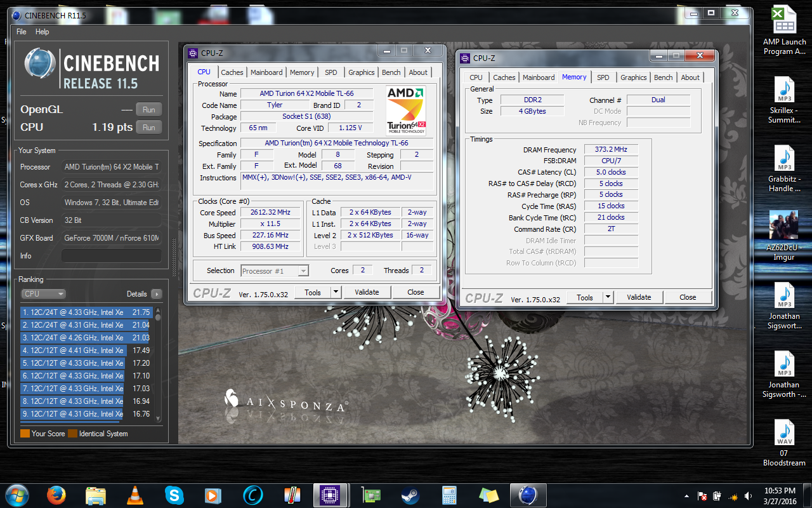Switch to Bench tab in right CPU-Z window
The width and height of the screenshot is (812, 508).
tap(664, 77)
